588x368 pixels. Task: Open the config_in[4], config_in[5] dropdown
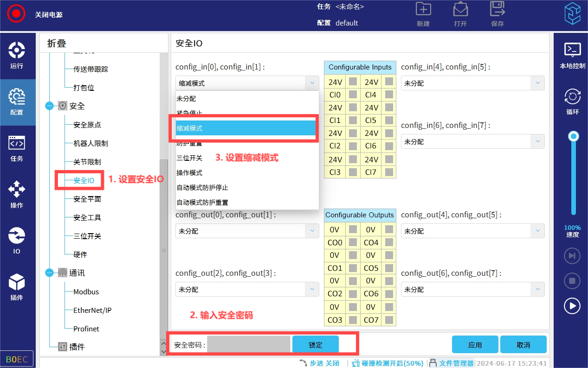(472, 83)
